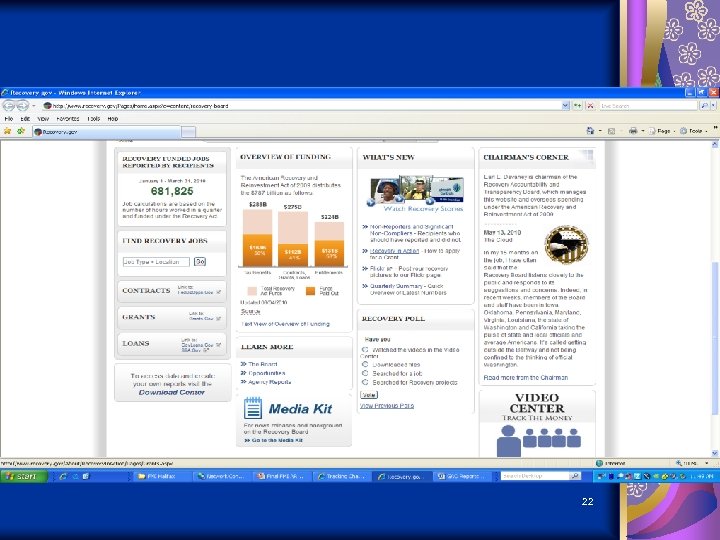Screen dimensions: 720x540
Task: Select 'Downloaded files' poll option
Action: (x=365, y=364)
